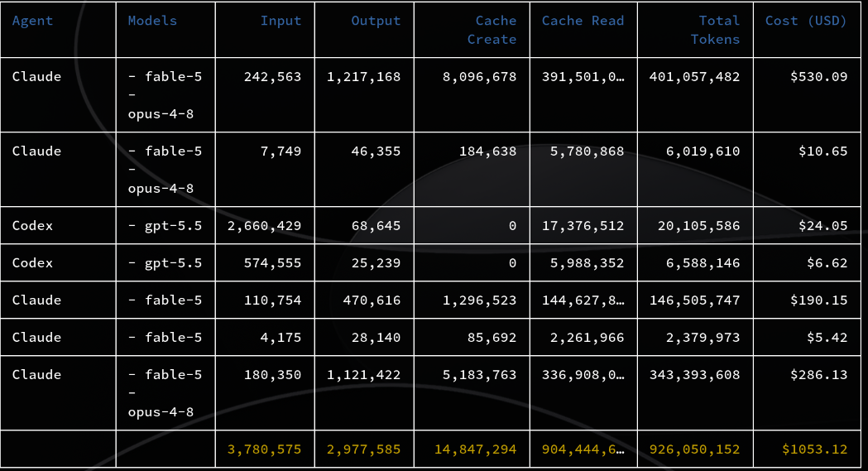The height and width of the screenshot is (471, 868).
Task: Click the $1053.12 total cost cell
Action: tap(814, 449)
